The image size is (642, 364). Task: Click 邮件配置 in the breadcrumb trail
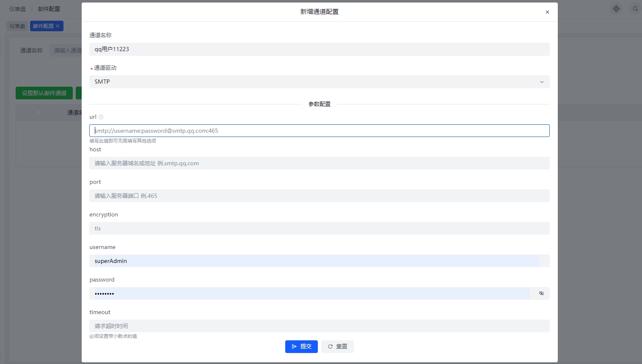[x=48, y=8]
